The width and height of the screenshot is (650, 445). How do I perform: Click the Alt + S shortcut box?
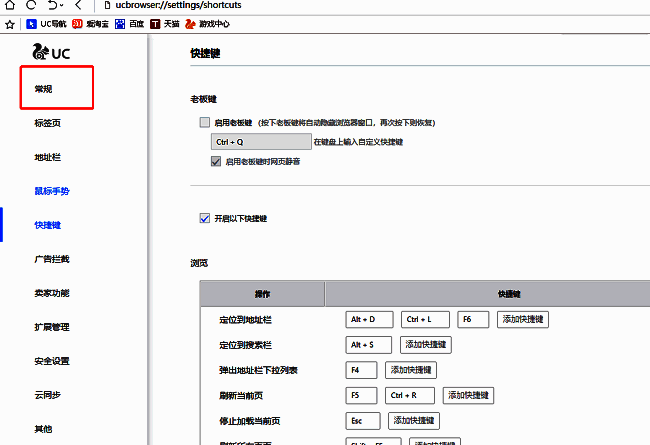coord(369,345)
